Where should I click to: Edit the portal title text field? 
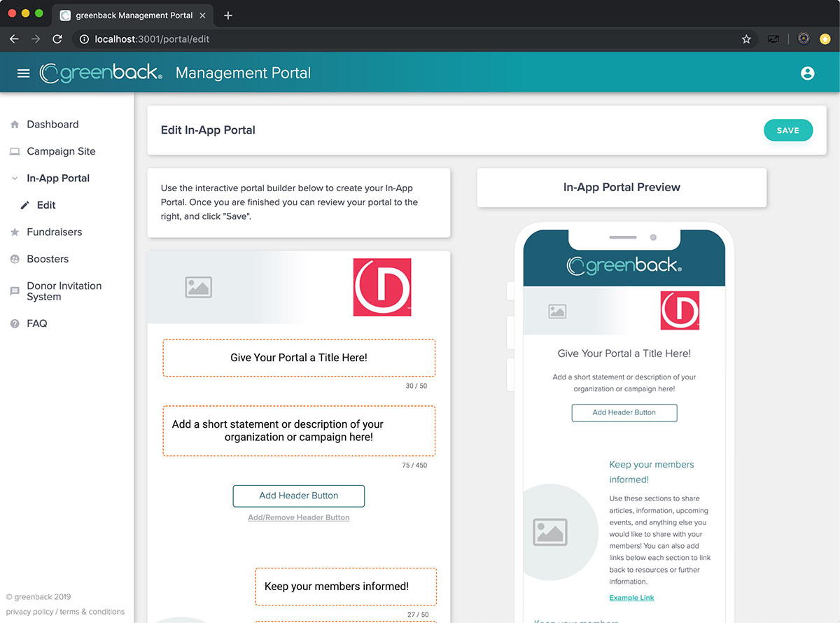tap(299, 358)
